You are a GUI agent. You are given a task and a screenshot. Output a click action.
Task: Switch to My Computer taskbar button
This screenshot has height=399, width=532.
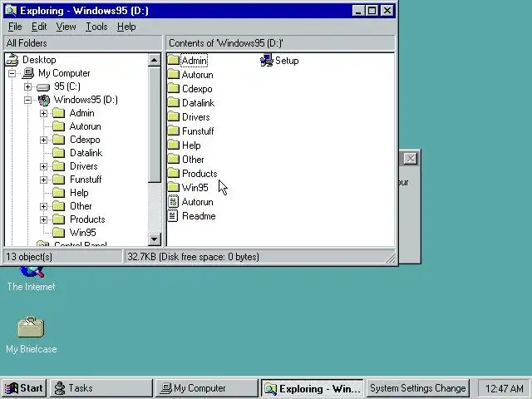click(207, 388)
